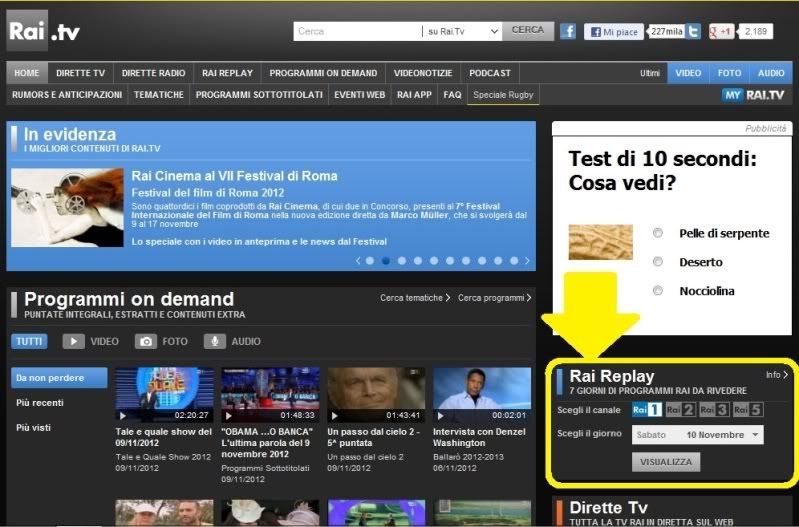Select the Rai 1 channel icon
Screen dimensions: 799x527
[647, 409]
